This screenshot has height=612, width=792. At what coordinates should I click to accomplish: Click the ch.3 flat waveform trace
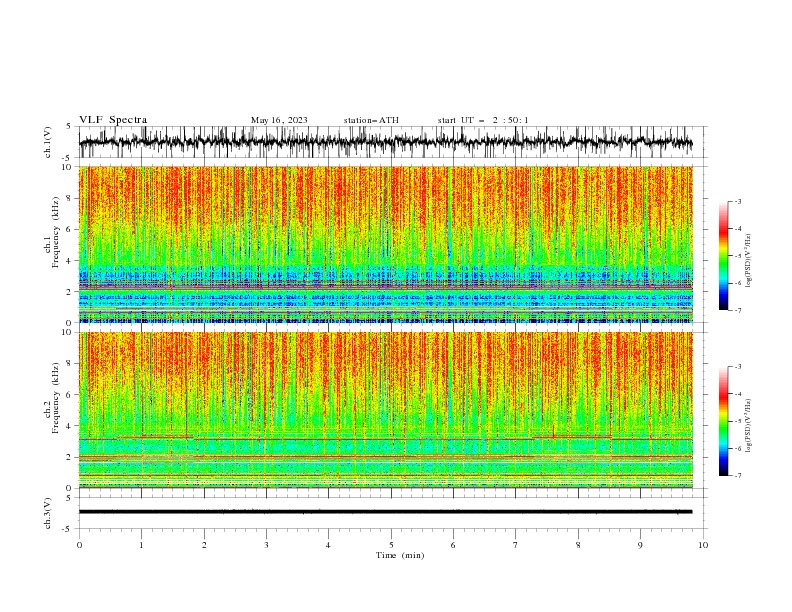click(x=385, y=512)
